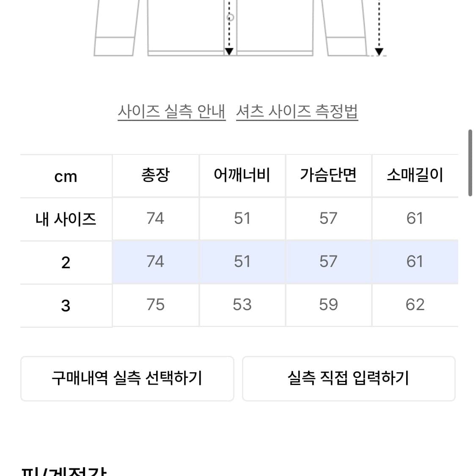Click the size 3 가슴단면 value 59
Viewport: 476px width, 476px height.
(328, 305)
